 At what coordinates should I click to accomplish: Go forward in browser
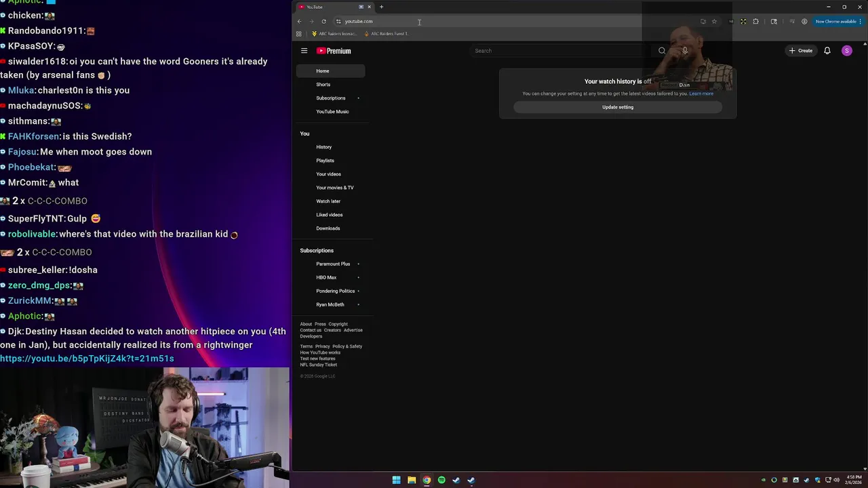click(311, 21)
